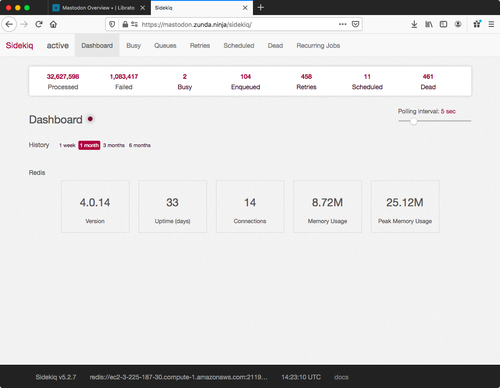Click the 32,627,598 Processed stat
The height and width of the screenshot is (388, 500).
tap(63, 82)
